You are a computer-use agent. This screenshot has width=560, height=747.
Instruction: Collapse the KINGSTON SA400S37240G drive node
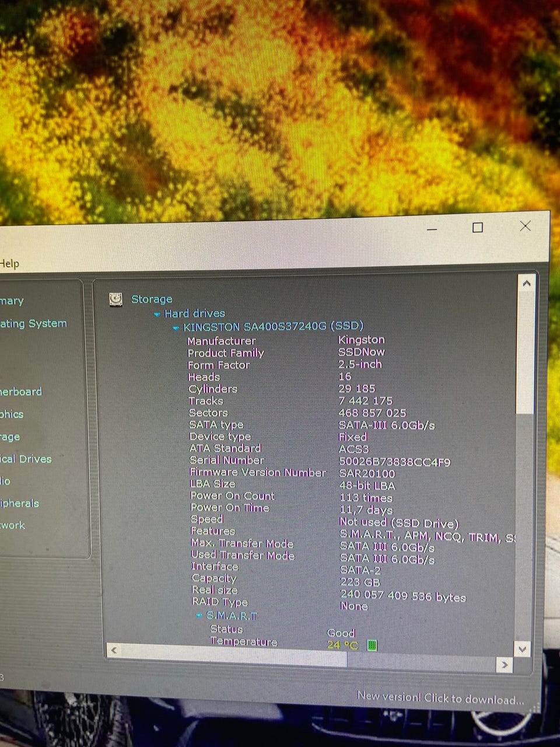click(176, 328)
